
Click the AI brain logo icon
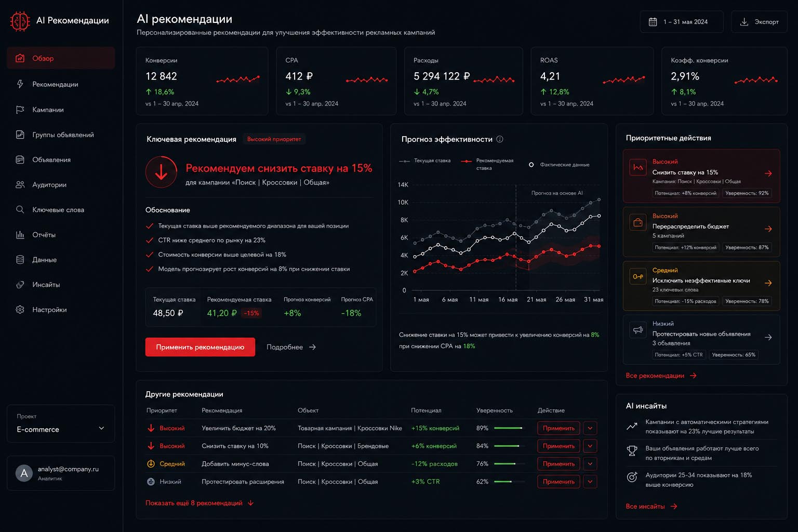coord(20,21)
